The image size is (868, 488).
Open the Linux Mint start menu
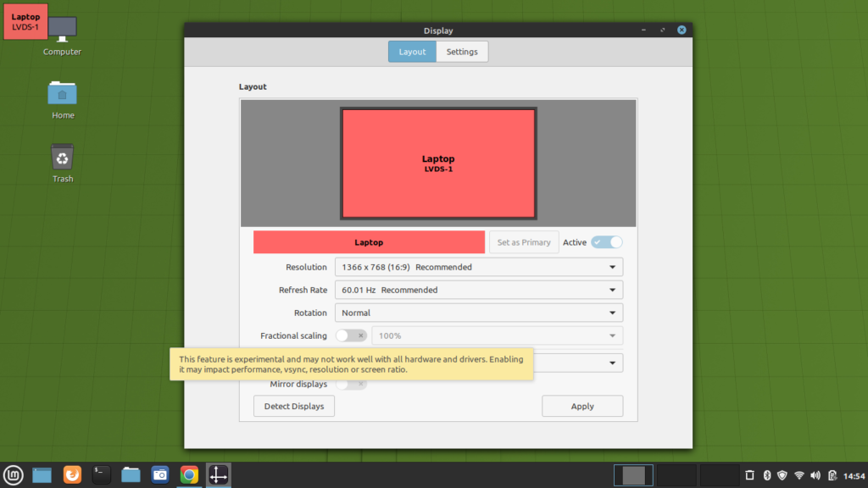pos(13,474)
